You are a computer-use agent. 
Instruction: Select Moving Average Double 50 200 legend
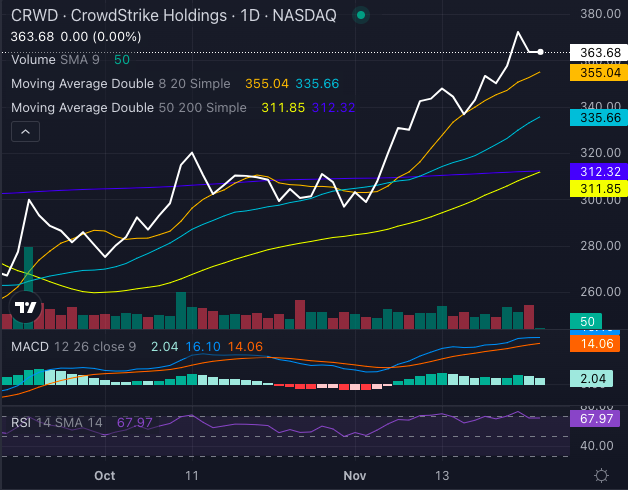click(126, 108)
